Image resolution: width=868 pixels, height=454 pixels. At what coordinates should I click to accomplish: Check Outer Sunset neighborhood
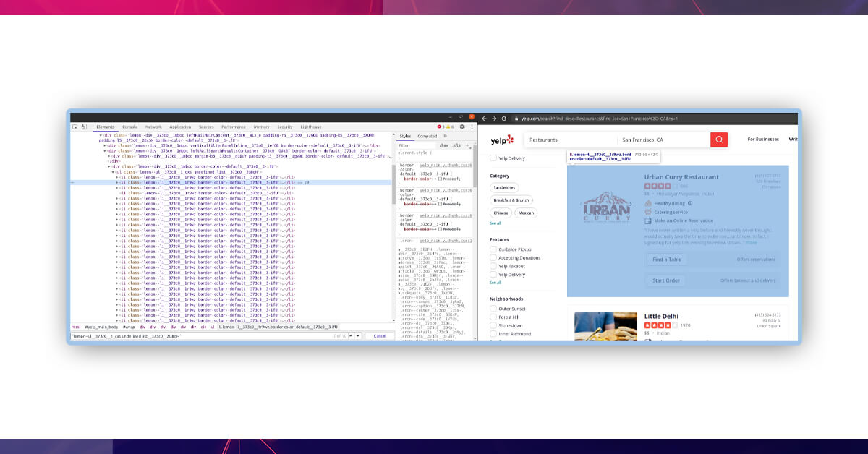493,309
